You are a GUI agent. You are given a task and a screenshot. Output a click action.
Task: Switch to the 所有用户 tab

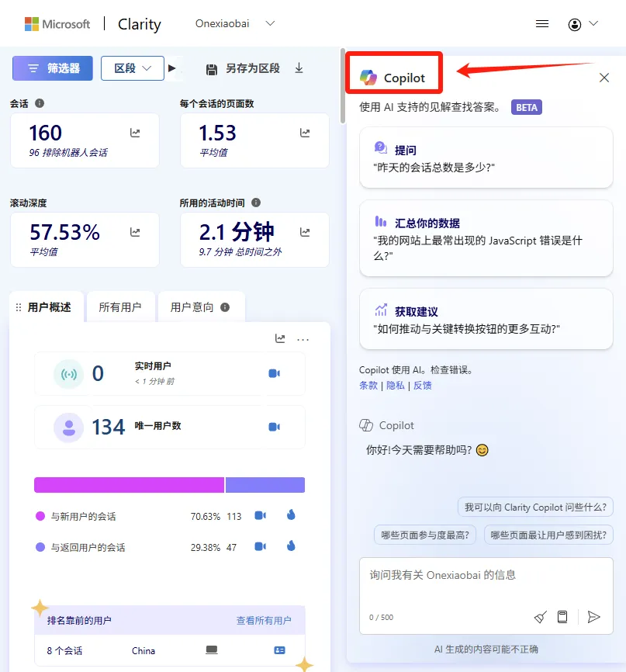coord(120,307)
